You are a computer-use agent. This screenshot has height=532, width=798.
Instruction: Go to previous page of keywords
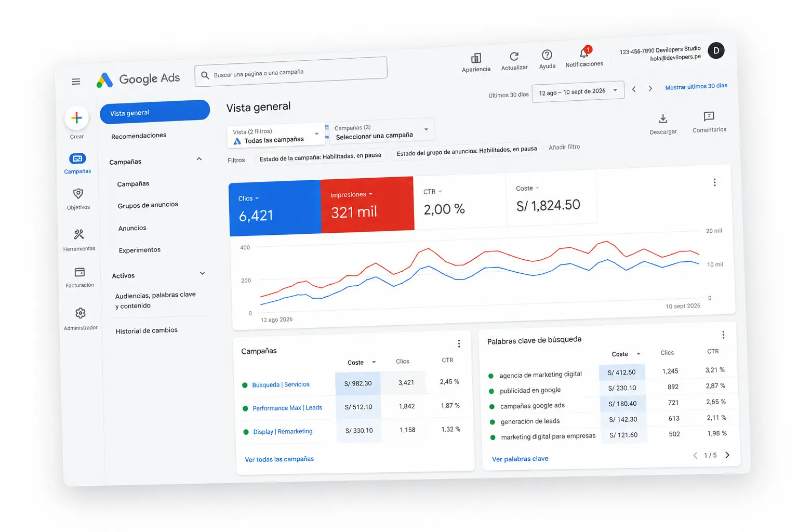[x=695, y=456]
